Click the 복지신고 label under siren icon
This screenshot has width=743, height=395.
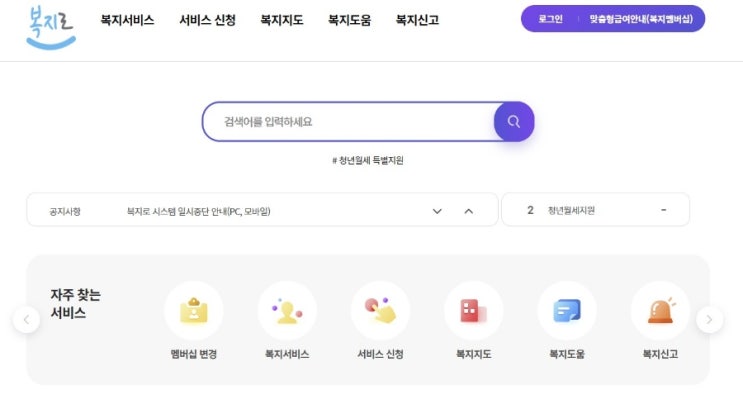pos(661,354)
